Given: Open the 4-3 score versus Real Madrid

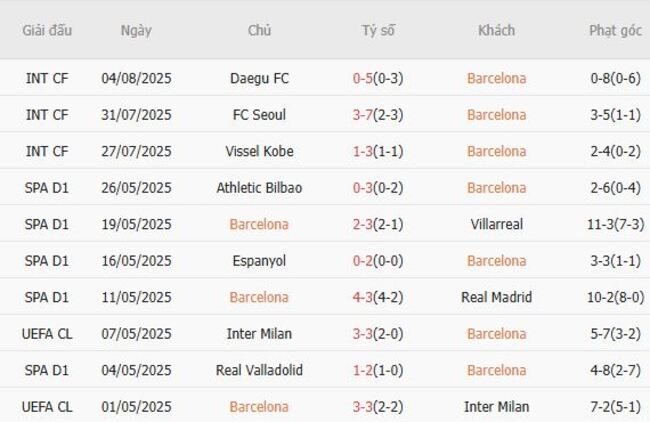Looking at the screenshot, I should tap(363, 297).
